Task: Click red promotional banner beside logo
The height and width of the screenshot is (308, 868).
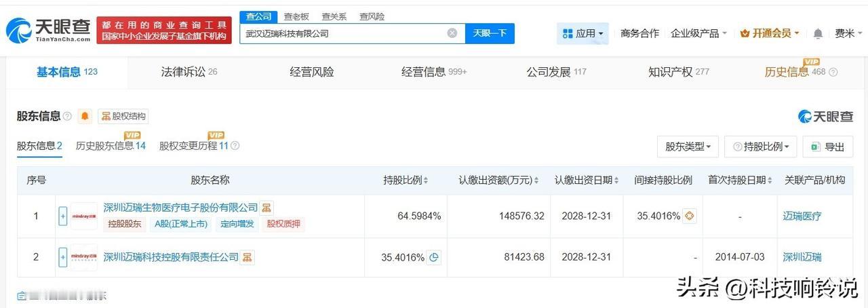Action: (164, 30)
